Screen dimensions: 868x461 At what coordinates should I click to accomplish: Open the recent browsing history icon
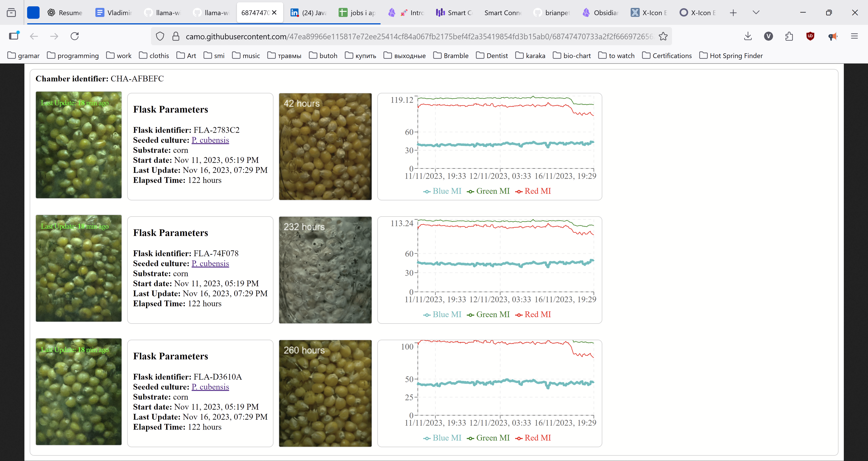11,13
